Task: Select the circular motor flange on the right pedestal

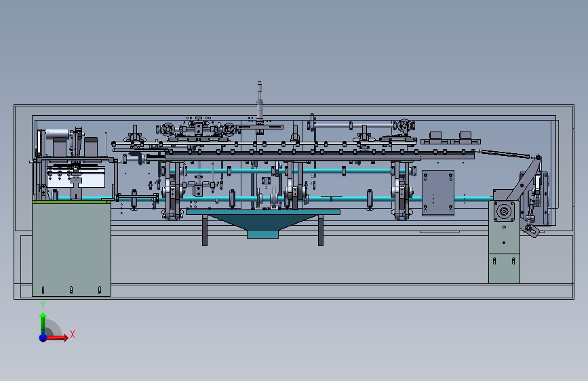Action: [504, 212]
